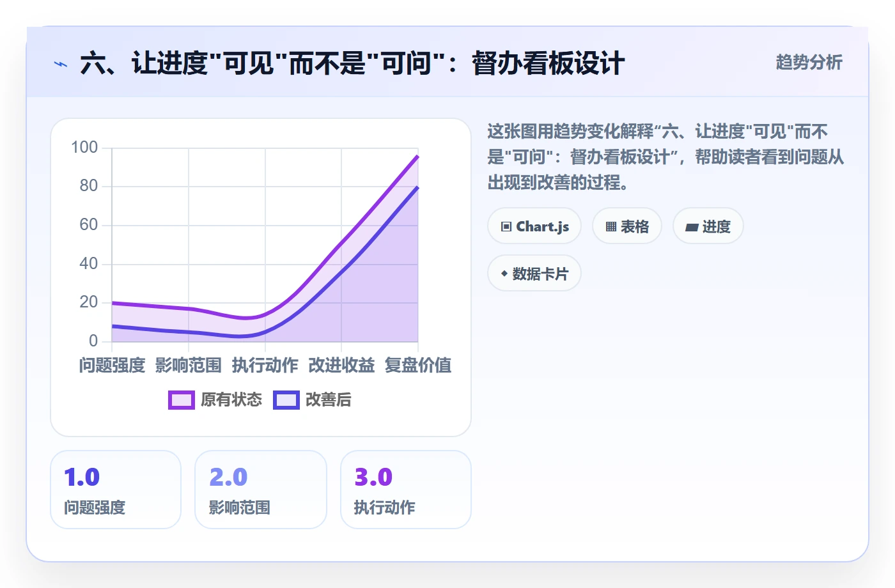
Task: Open the 3.0 执行动作 card
Action: pos(406,490)
